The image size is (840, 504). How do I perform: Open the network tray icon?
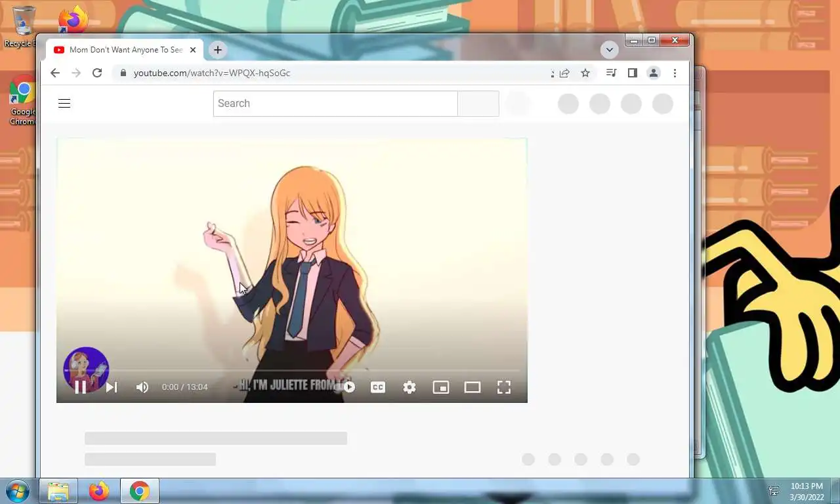[x=774, y=492]
